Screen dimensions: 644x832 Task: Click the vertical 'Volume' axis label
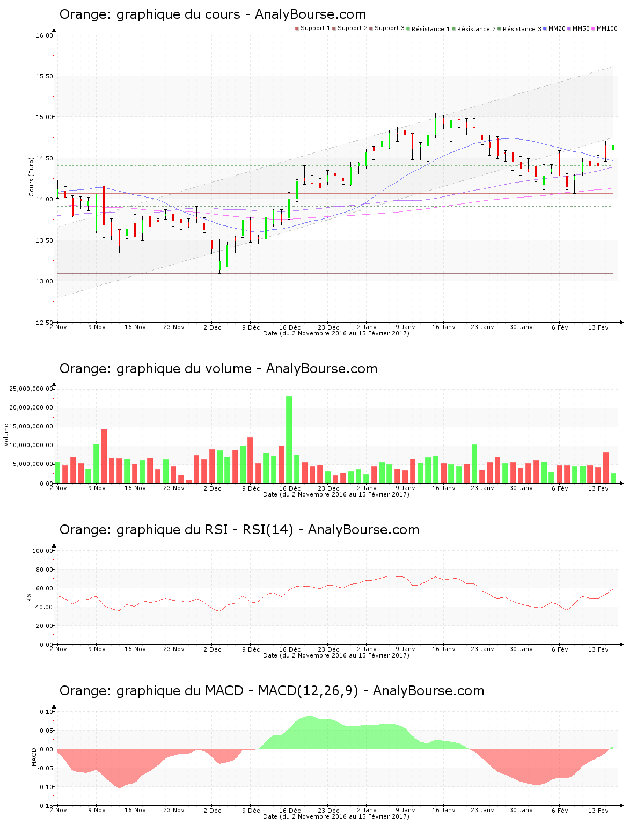(6, 435)
